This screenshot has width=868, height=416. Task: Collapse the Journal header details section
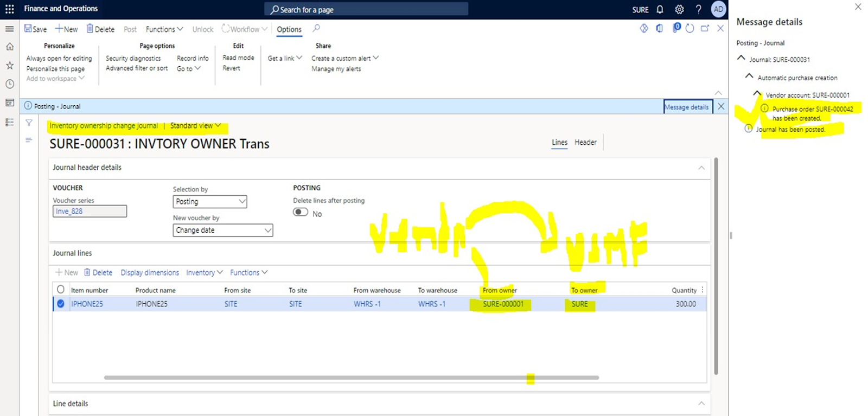[x=701, y=168]
